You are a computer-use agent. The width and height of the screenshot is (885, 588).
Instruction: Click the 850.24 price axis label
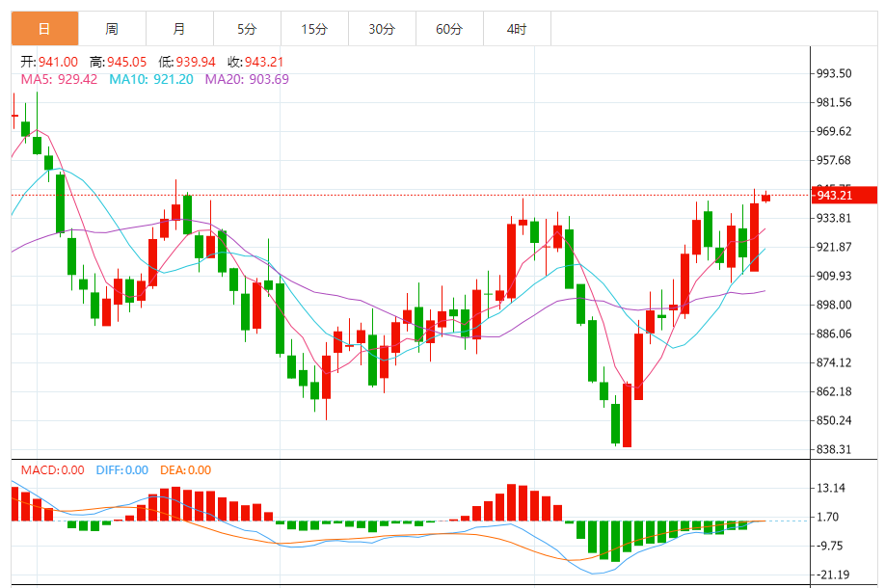tap(834, 420)
